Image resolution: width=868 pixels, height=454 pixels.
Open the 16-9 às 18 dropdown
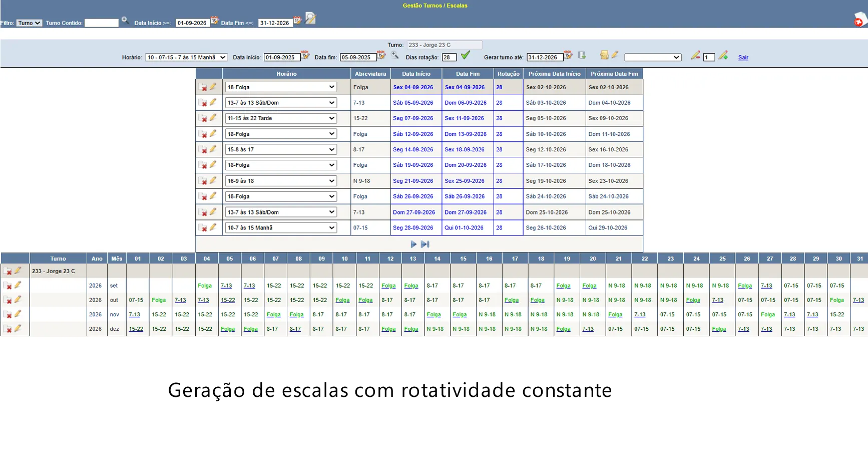(x=281, y=181)
